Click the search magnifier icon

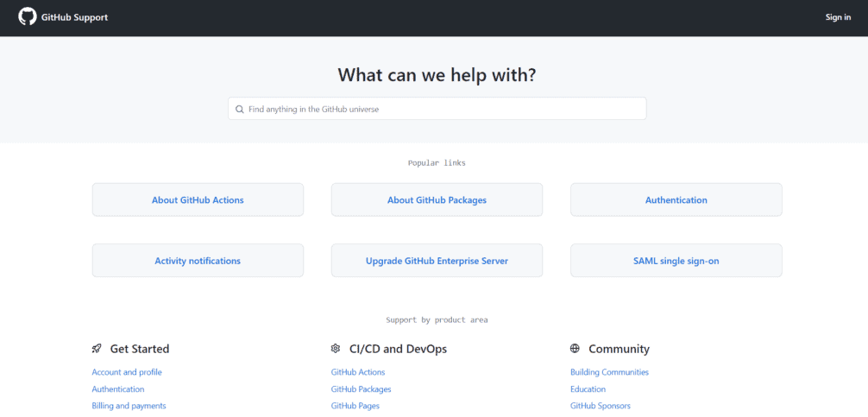(240, 110)
